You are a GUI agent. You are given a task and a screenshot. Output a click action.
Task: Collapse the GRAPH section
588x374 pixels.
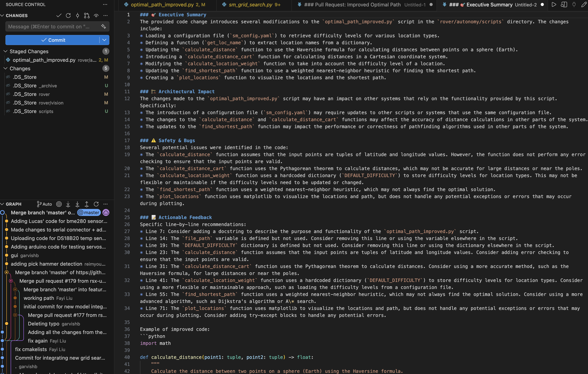(3, 204)
